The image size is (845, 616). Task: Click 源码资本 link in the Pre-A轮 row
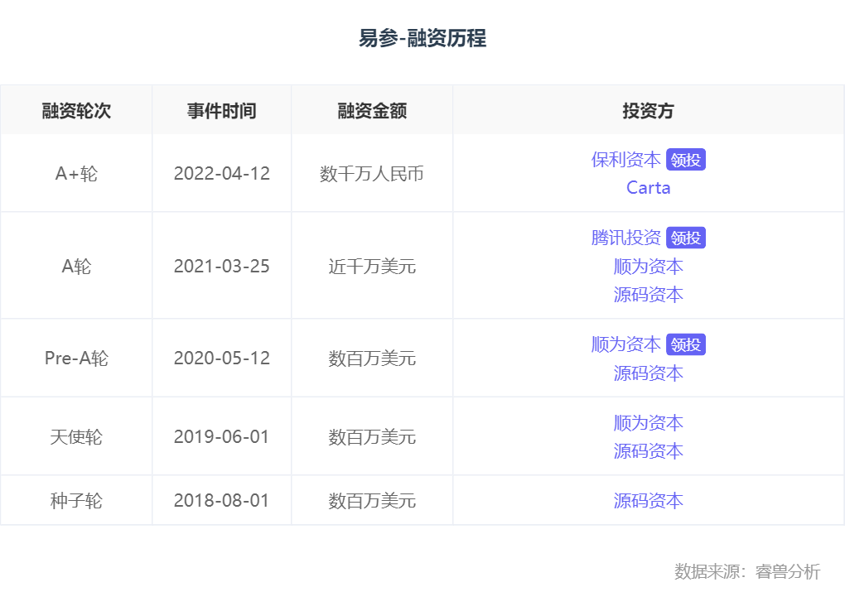pos(649,373)
